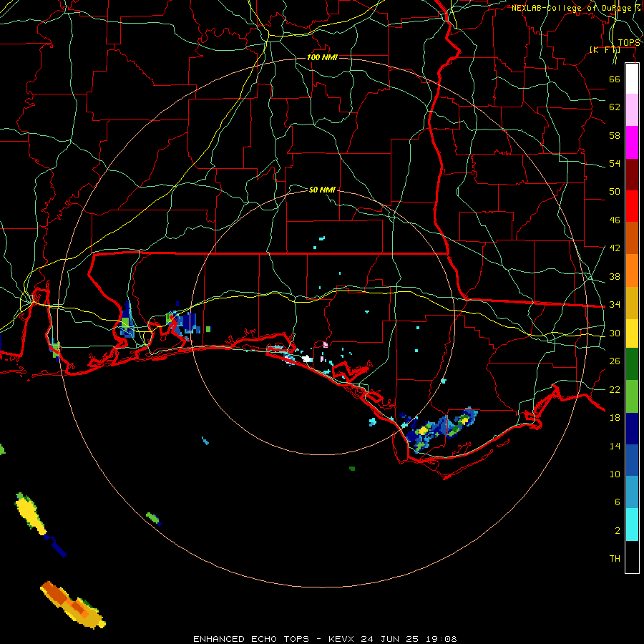Click the navy blue legend color band
644x644 pixels.
click(632, 429)
